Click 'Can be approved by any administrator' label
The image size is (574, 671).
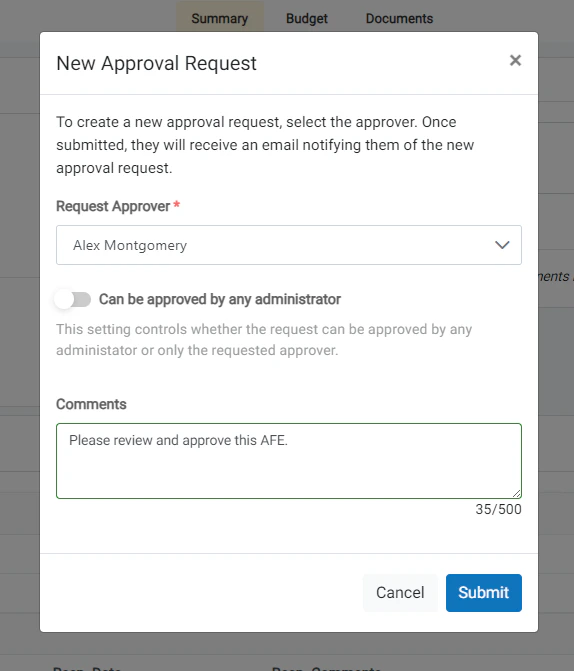220,299
